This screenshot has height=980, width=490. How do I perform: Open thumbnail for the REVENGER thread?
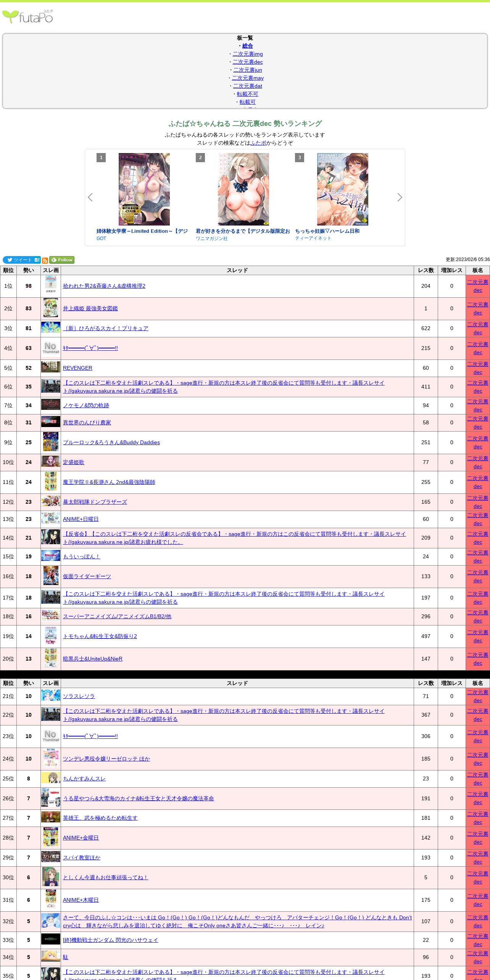(51, 367)
